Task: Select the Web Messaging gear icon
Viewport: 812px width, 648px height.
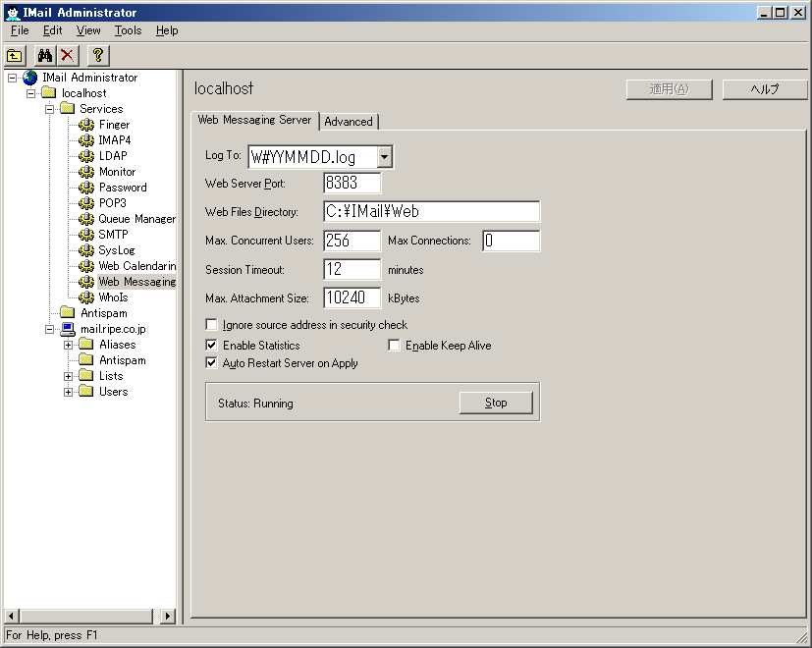Action: [x=86, y=282]
